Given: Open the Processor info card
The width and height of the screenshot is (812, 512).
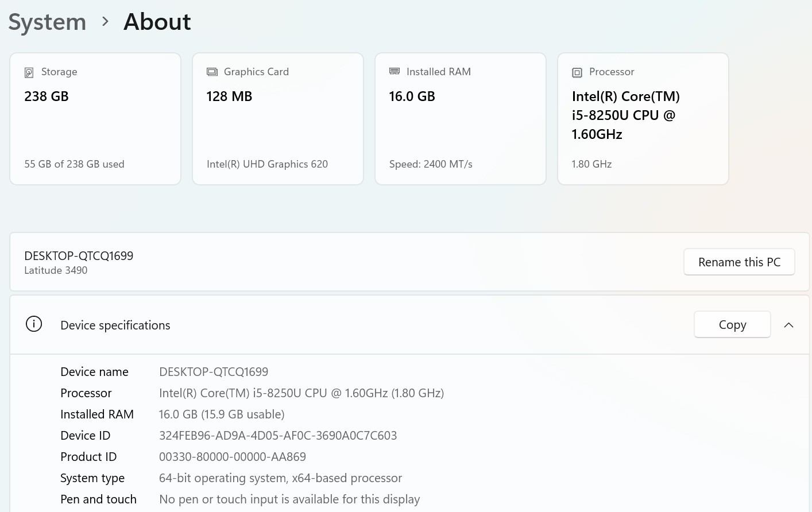Looking at the screenshot, I should 643,119.
